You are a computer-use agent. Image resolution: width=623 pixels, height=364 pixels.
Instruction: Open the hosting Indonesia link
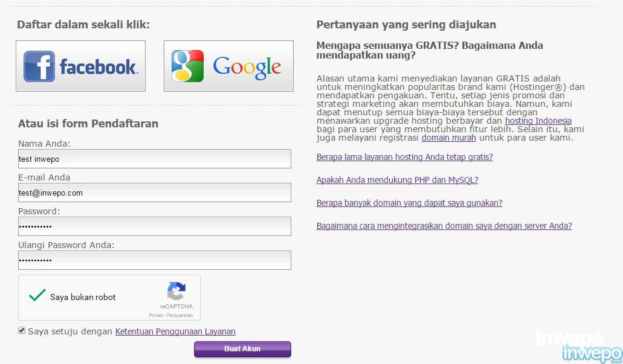[x=538, y=121]
